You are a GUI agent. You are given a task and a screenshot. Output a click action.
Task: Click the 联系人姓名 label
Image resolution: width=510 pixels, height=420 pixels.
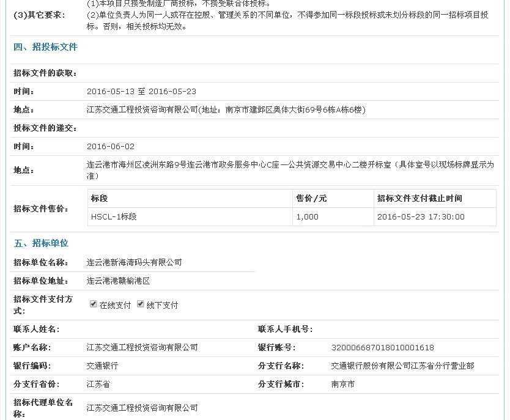[37, 330]
